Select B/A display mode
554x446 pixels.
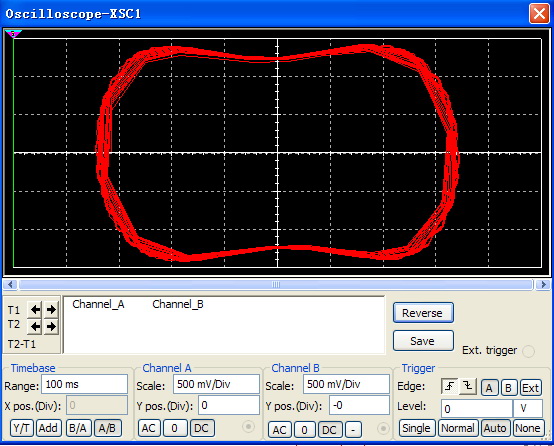[78, 428]
